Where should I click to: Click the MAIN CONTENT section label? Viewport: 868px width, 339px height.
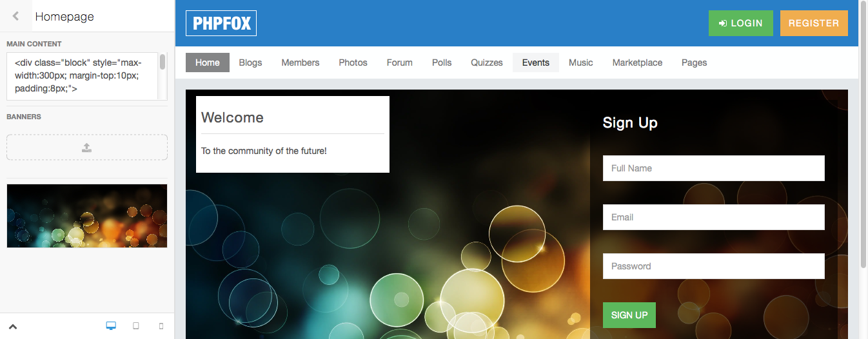pyautogui.click(x=34, y=44)
